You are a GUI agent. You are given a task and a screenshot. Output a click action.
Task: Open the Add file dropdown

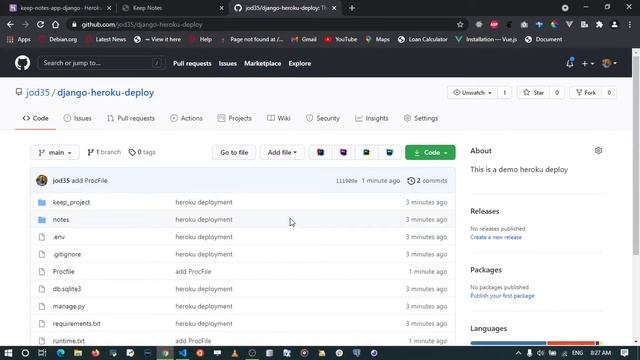pyautogui.click(x=282, y=152)
